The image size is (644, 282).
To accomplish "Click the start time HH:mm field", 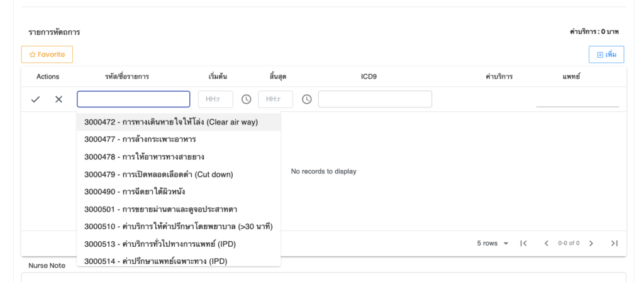I will click(x=215, y=99).
